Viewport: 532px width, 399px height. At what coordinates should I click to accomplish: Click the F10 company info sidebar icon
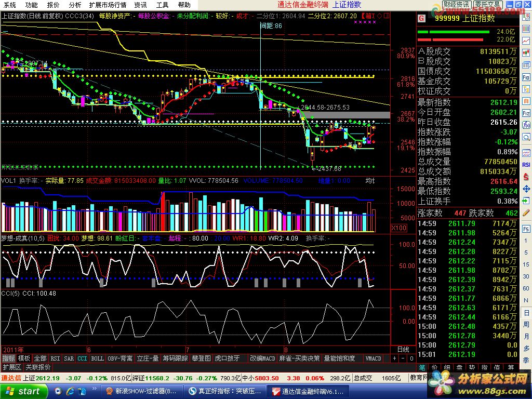click(x=526, y=77)
